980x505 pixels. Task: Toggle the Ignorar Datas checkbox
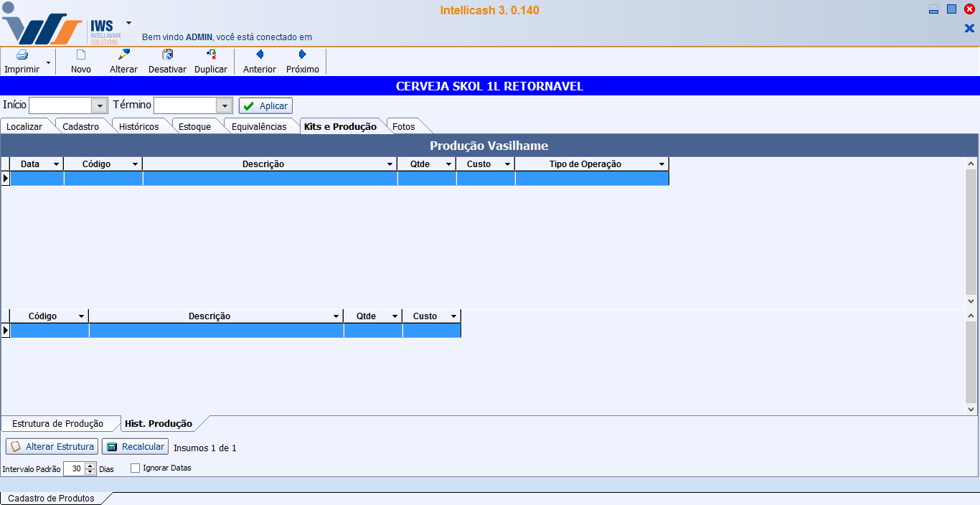(135, 468)
